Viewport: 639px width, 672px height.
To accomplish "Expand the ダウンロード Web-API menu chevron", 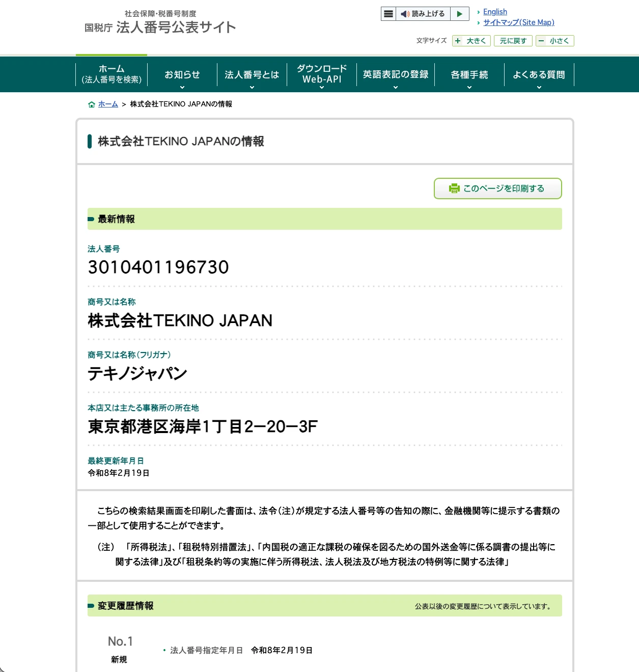I will [322, 87].
